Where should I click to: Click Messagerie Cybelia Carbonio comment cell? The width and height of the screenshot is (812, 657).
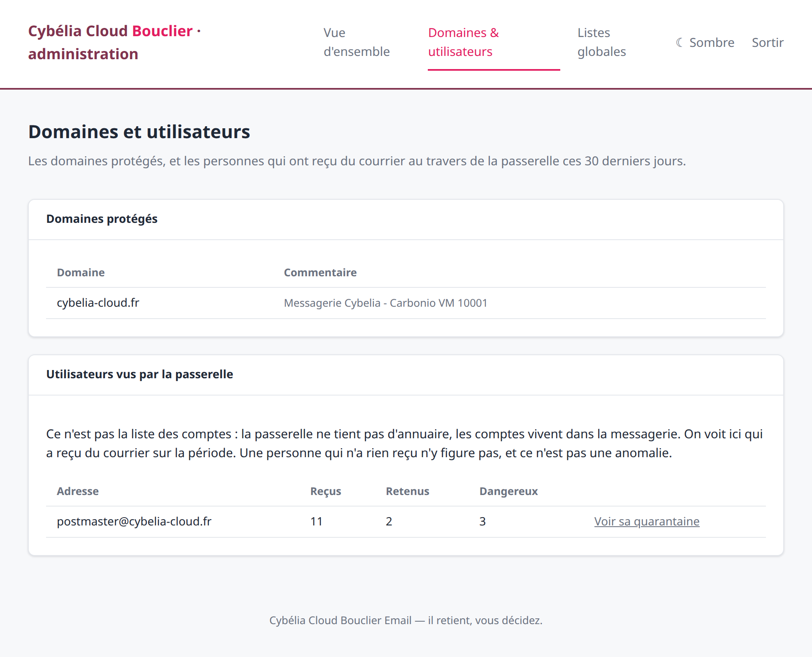(385, 303)
